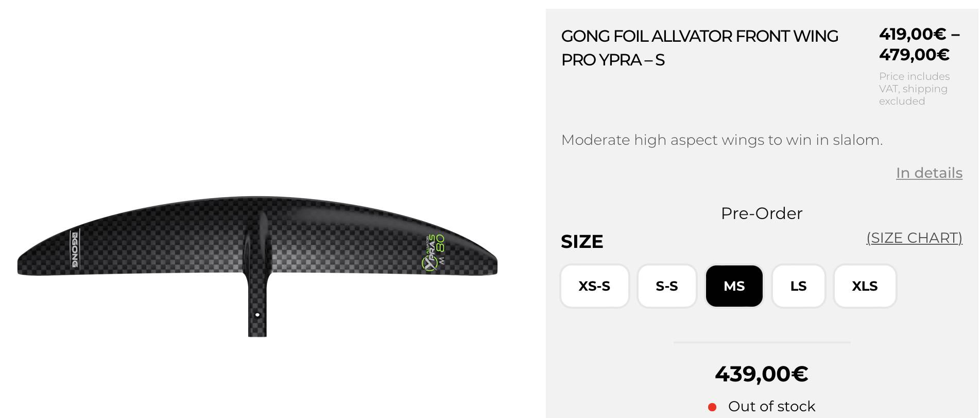Click the 419,00€ – 479,00€ price range
980x418 pixels.
tap(919, 44)
